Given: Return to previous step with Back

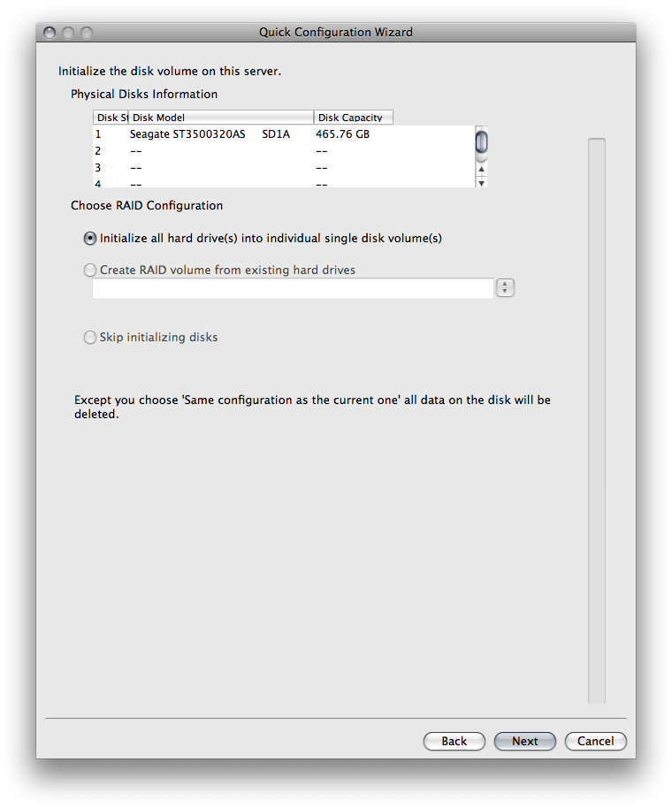Looking at the screenshot, I should (x=454, y=741).
